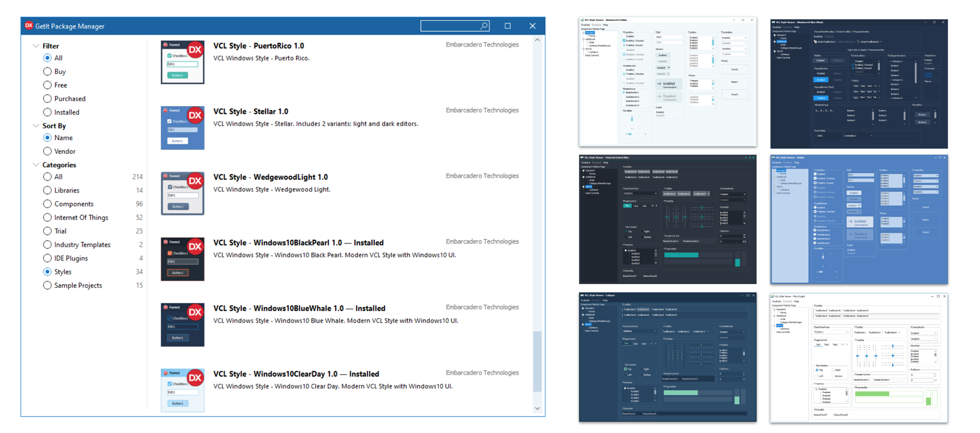Screen dimensions: 980x433
Task: Click app icon in Calypso viewer title bar
Action: click(582, 295)
